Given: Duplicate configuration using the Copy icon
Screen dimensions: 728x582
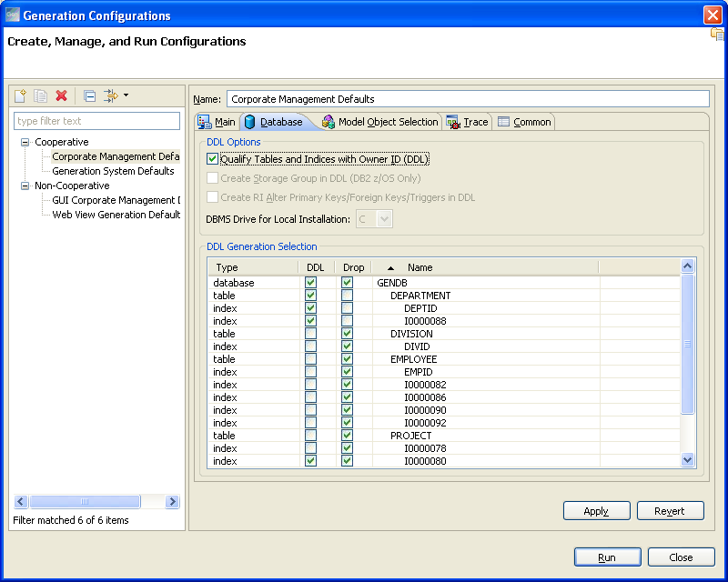Looking at the screenshot, I should click(x=40, y=95).
